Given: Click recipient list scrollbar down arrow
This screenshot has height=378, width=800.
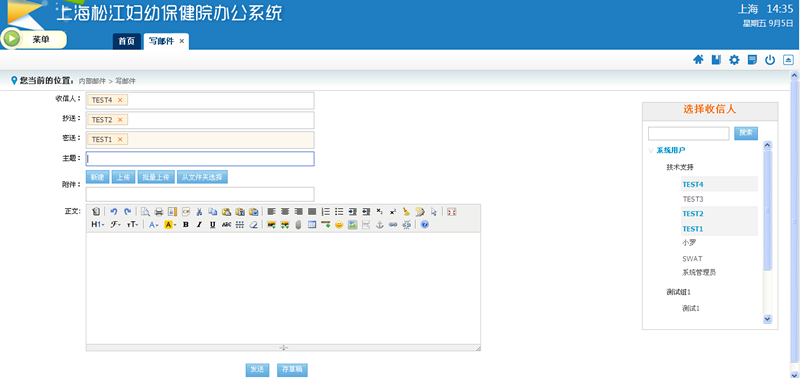Looking at the screenshot, I should 767,318.
